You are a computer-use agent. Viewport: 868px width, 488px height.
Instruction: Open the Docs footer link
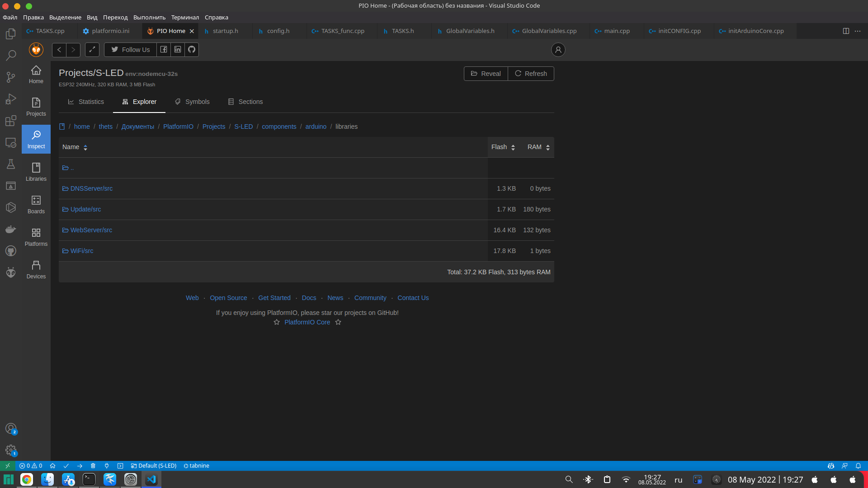pyautogui.click(x=309, y=298)
